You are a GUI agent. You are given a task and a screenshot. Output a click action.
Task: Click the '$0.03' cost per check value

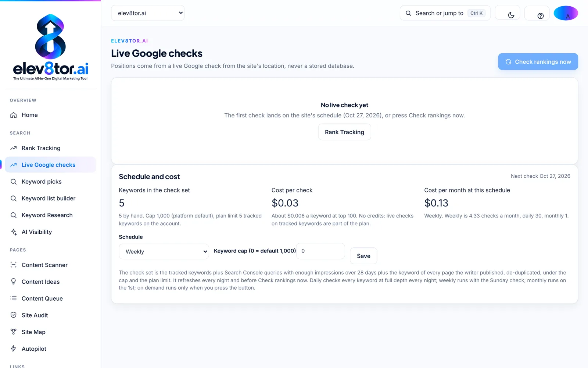[285, 203]
